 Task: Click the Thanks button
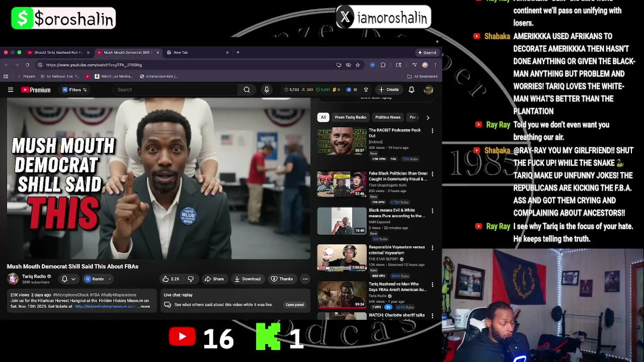tap(282, 279)
